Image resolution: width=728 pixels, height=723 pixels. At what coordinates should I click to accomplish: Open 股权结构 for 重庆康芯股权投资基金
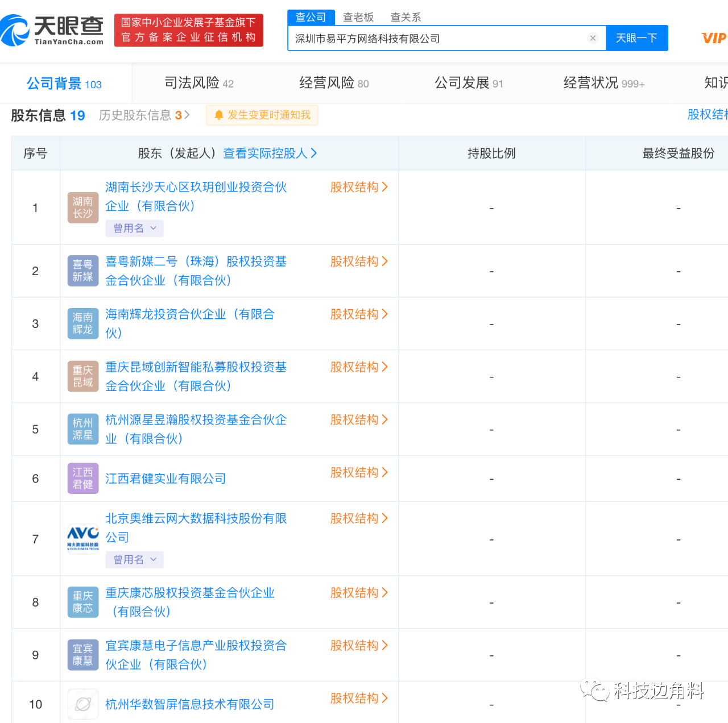(x=359, y=593)
